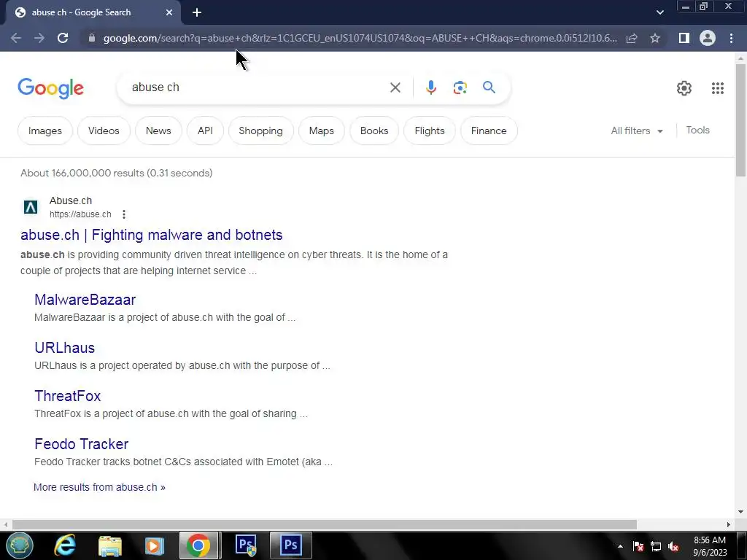
Task: Click the https://abuse.ch URL text
Action: pos(80,214)
